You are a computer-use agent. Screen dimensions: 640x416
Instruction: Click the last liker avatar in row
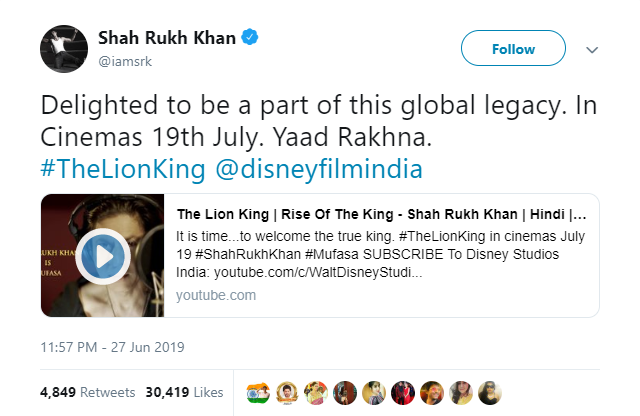coord(490,391)
